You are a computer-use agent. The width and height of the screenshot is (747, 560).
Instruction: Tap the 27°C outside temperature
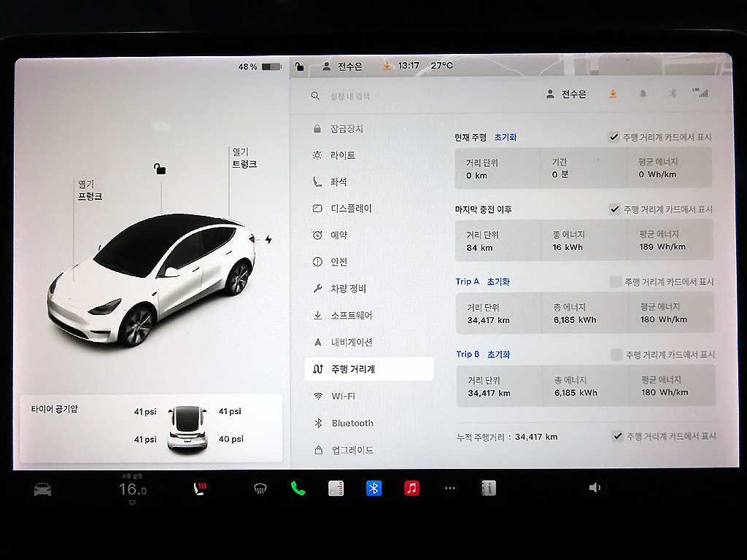click(x=441, y=66)
